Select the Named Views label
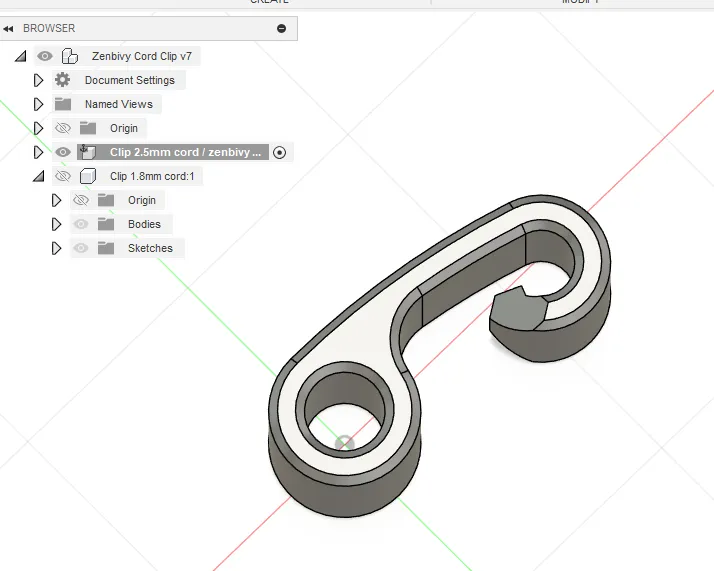 tap(118, 104)
